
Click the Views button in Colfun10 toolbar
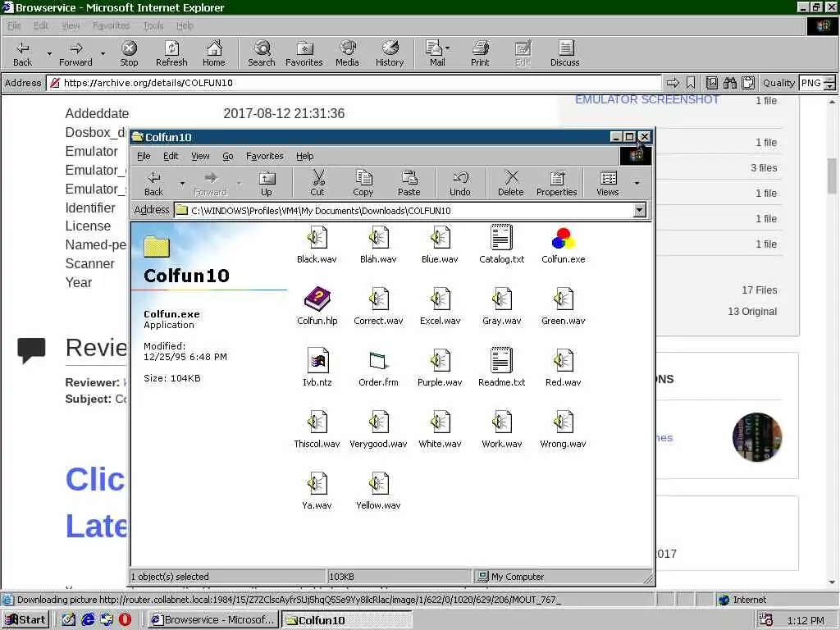[608, 183]
